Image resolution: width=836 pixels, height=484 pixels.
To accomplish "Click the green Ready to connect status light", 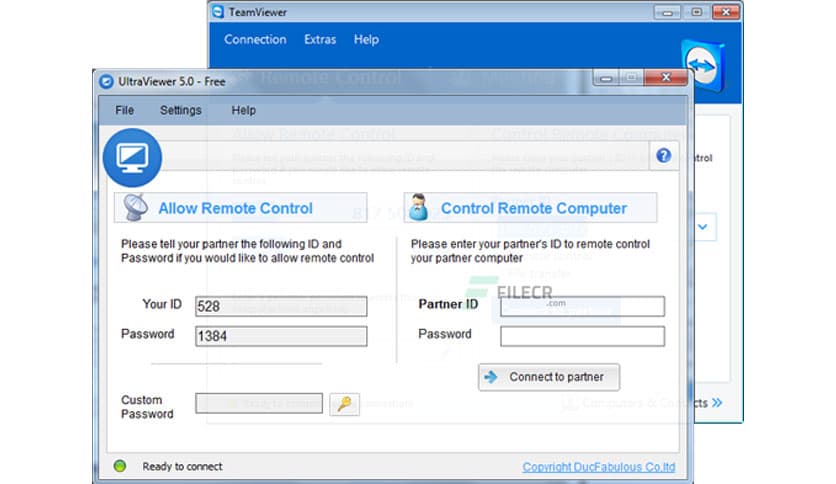I will pos(120,466).
